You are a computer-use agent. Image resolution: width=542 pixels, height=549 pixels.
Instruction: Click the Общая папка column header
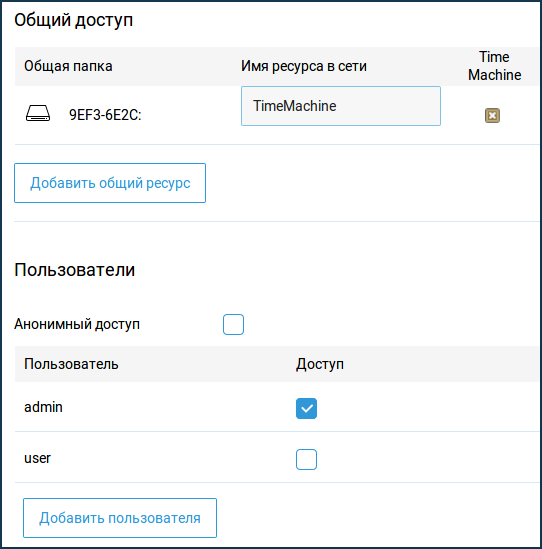[68, 66]
